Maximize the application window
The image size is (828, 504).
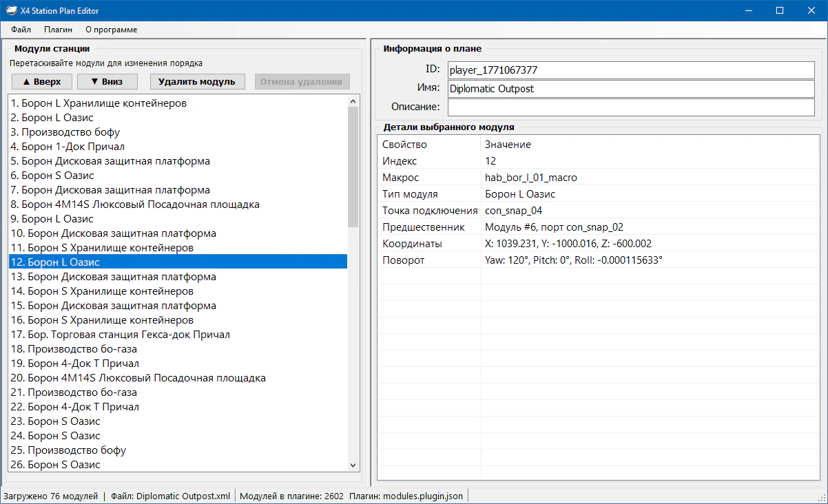(779, 10)
